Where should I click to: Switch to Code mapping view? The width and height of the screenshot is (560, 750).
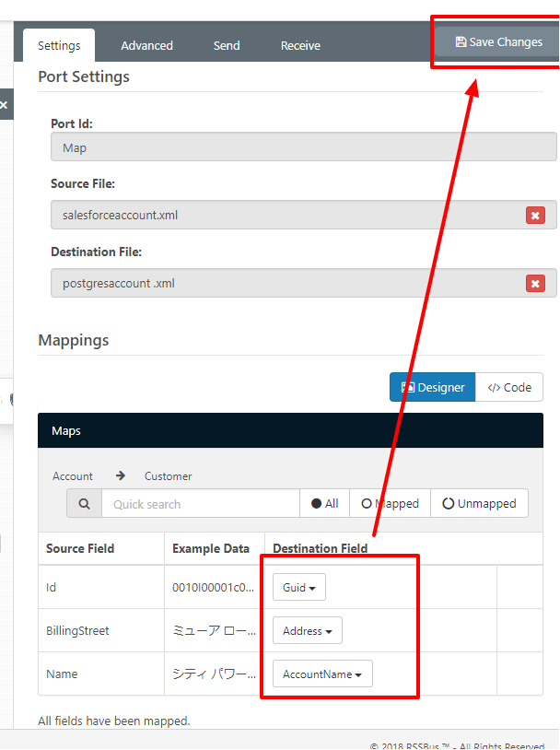(509, 387)
